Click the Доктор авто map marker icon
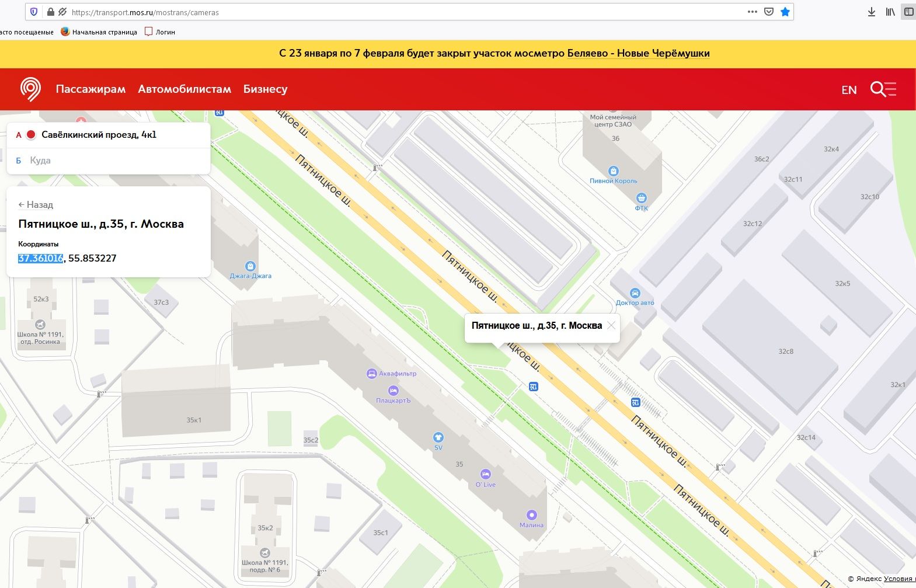This screenshot has width=916, height=588. click(x=635, y=293)
